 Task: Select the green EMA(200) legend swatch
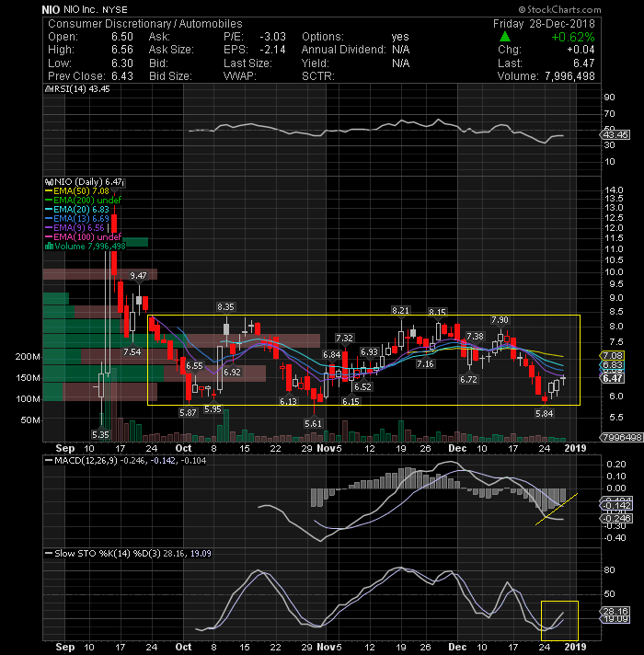(49, 201)
